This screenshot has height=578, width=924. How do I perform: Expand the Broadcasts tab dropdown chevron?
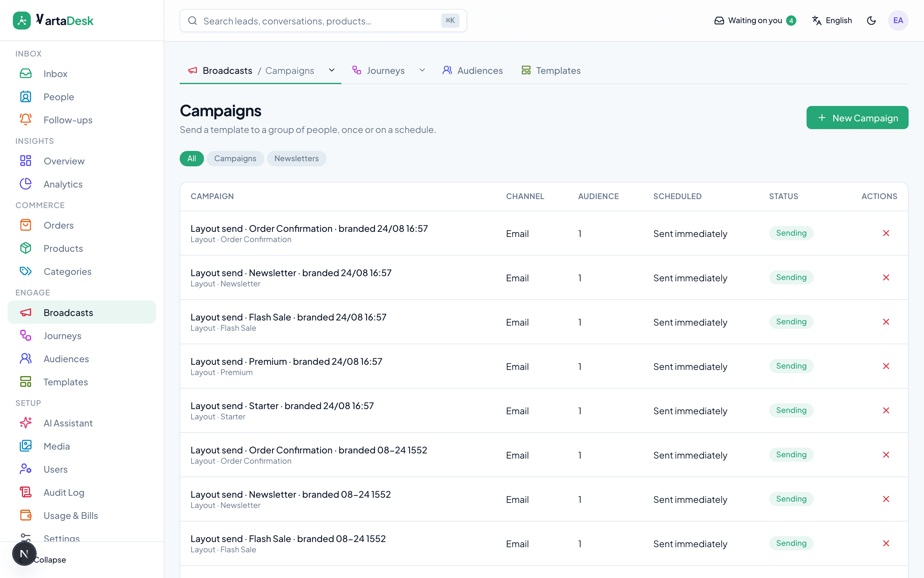[332, 70]
